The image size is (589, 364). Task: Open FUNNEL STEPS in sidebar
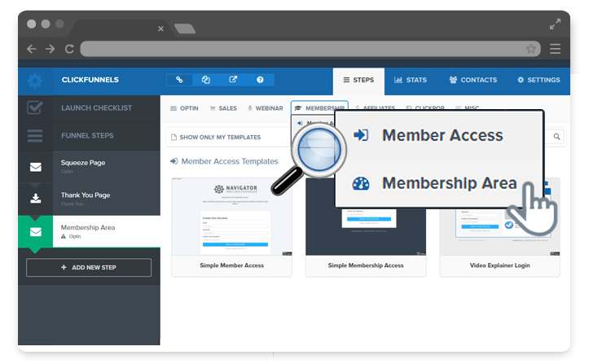87,136
